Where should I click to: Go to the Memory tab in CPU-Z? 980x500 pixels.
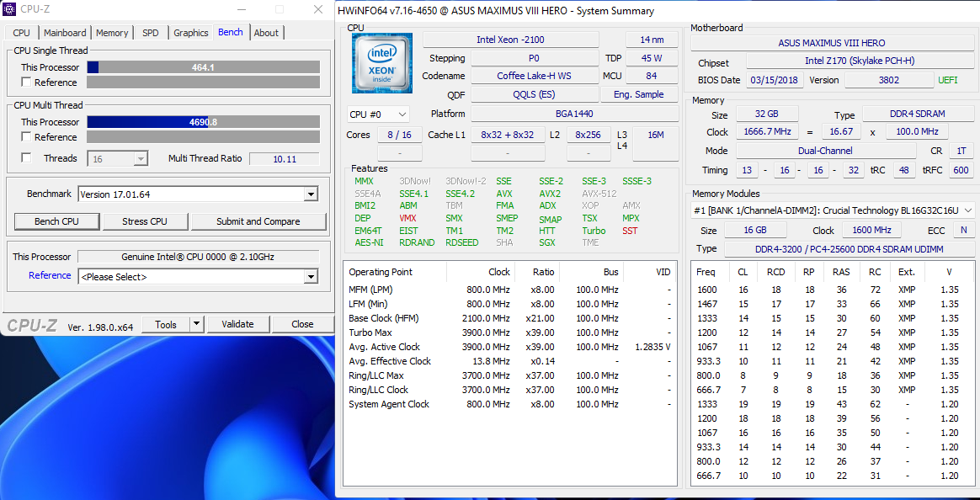112,33
